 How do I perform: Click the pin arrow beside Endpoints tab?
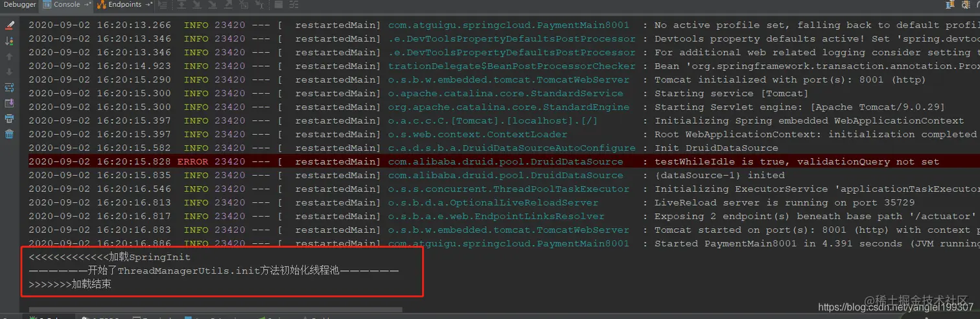coord(148,5)
